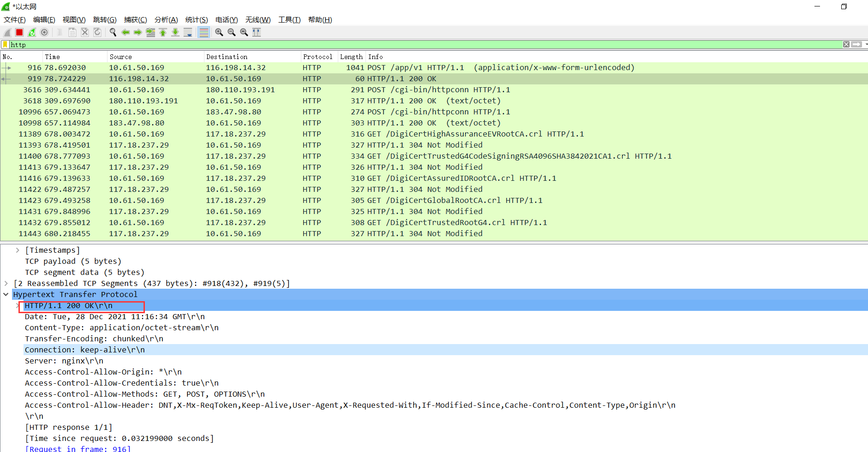Image resolution: width=868 pixels, height=452 pixels.
Task: Click the open capture file icon
Action: [x=60, y=32]
